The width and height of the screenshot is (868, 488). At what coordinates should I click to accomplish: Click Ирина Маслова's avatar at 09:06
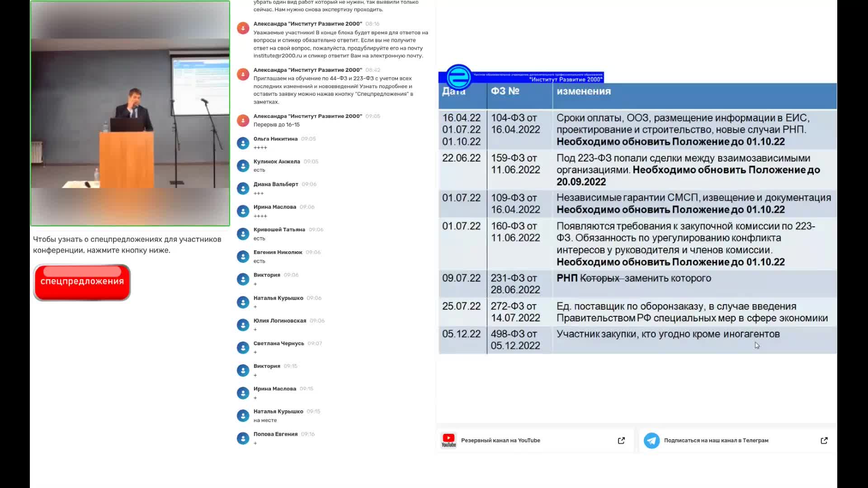click(x=243, y=211)
